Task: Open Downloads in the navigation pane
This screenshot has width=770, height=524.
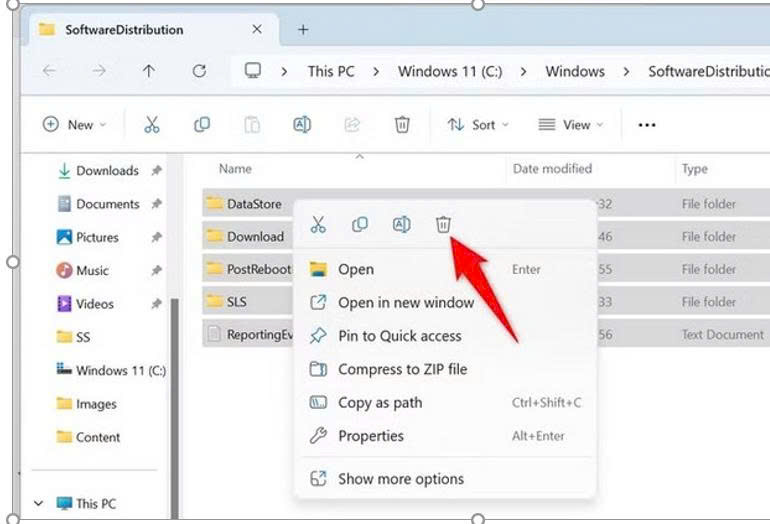Action: (x=98, y=170)
